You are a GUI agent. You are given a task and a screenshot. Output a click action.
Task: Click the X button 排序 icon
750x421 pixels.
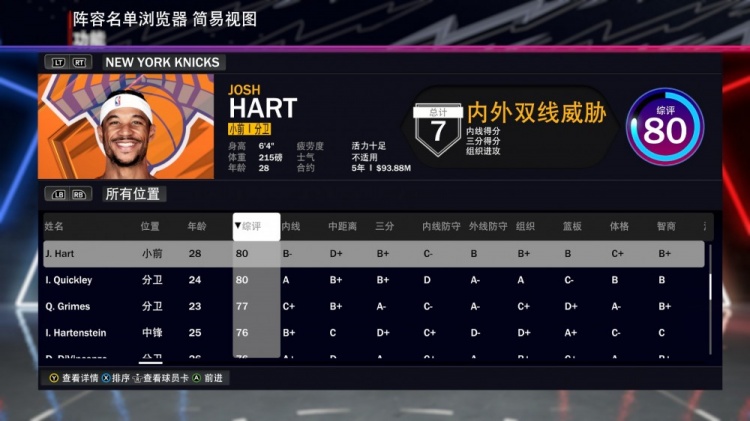106,378
